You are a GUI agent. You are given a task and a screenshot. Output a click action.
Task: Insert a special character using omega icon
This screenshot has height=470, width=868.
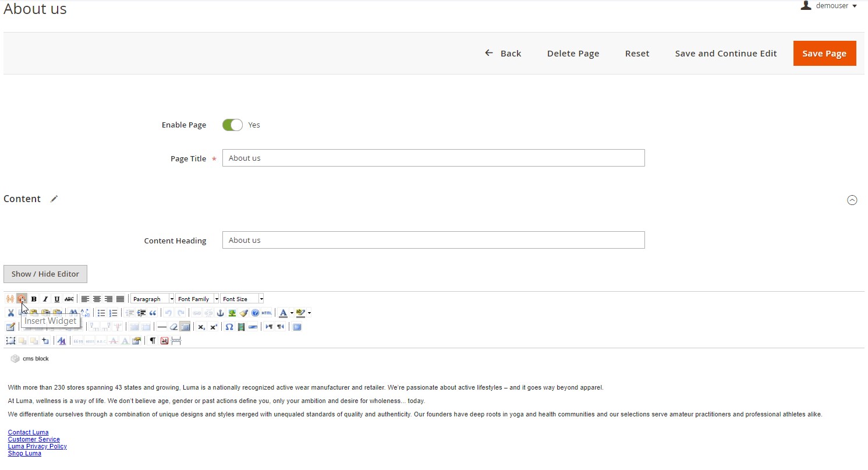pyautogui.click(x=229, y=327)
